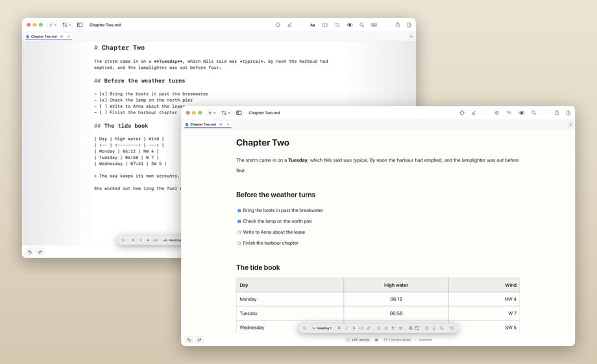Click the word count in the status bar
This screenshot has width=597, height=364.
(358, 339)
